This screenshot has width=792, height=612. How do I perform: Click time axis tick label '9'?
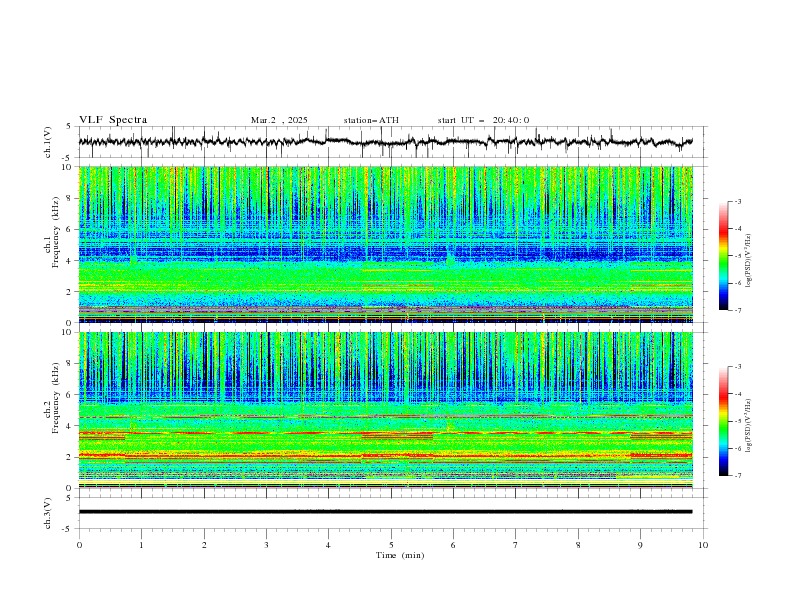[x=640, y=545]
